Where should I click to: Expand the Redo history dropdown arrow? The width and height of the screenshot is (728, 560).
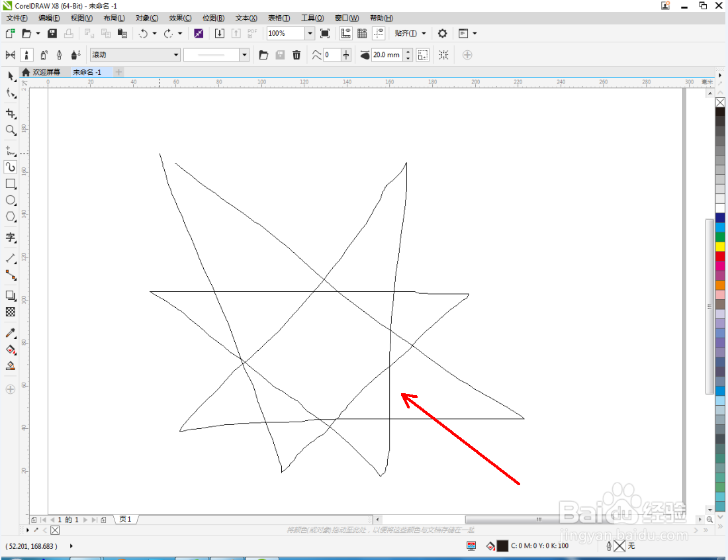(180, 34)
